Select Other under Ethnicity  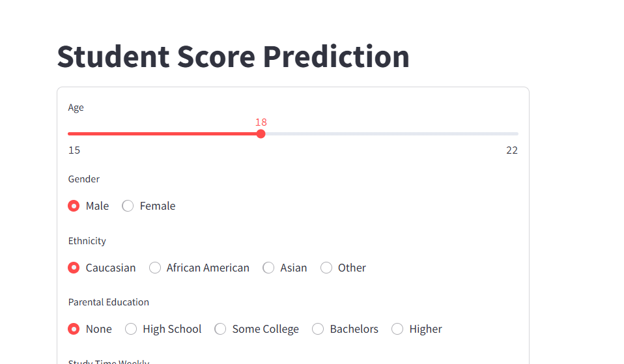tap(326, 268)
